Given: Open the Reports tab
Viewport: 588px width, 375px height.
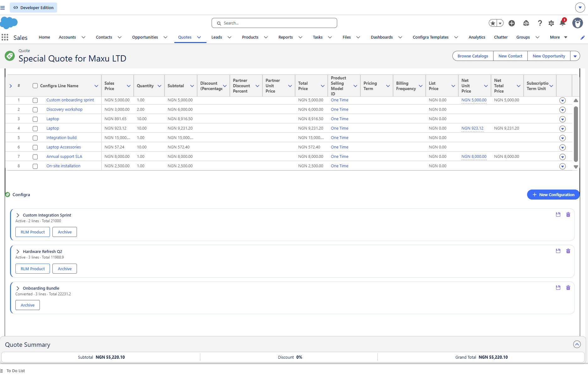Looking at the screenshot, I should pos(286,37).
